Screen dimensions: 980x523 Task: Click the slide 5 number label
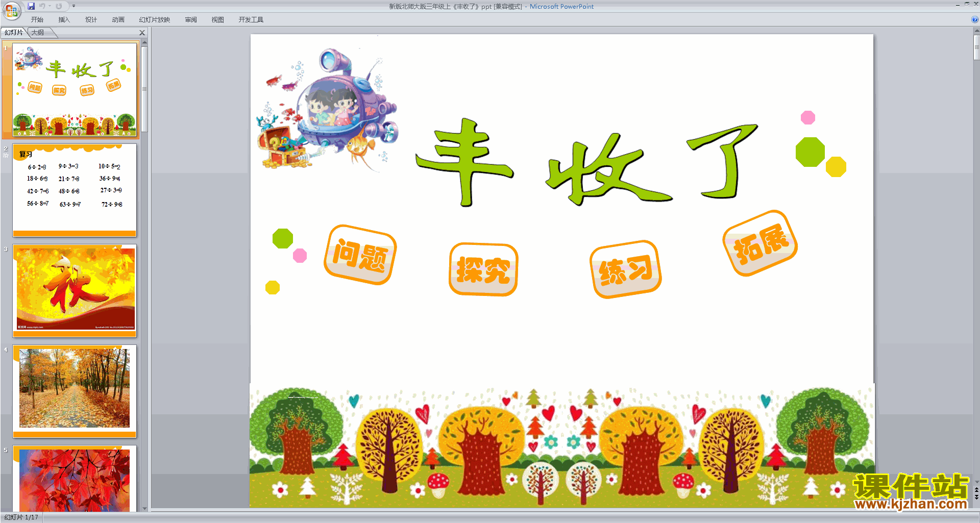(x=6, y=450)
